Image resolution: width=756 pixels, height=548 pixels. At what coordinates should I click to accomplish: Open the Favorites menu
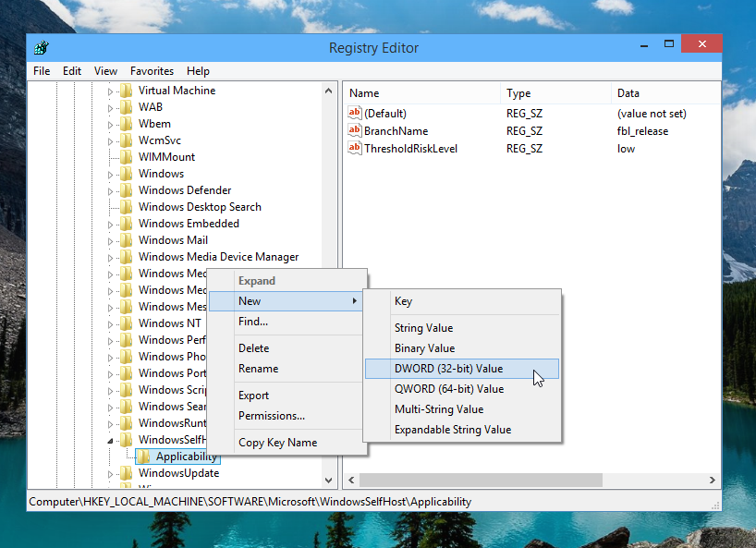[152, 71]
